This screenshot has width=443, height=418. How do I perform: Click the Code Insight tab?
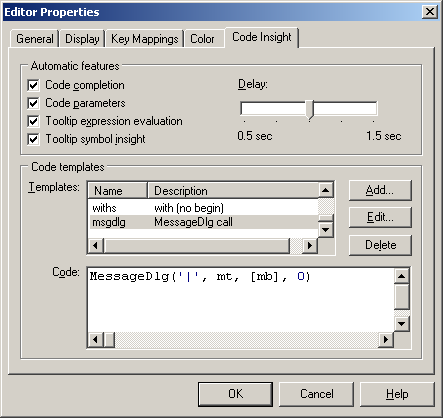coord(262,37)
